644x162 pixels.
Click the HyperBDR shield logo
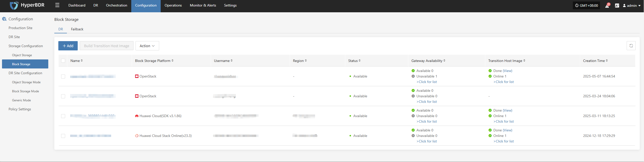[14, 5]
